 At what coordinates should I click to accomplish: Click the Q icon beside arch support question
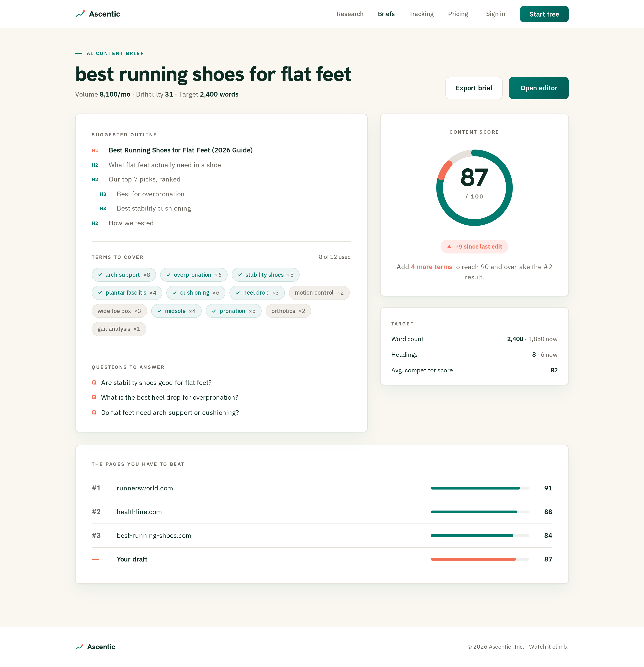tap(94, 412)
